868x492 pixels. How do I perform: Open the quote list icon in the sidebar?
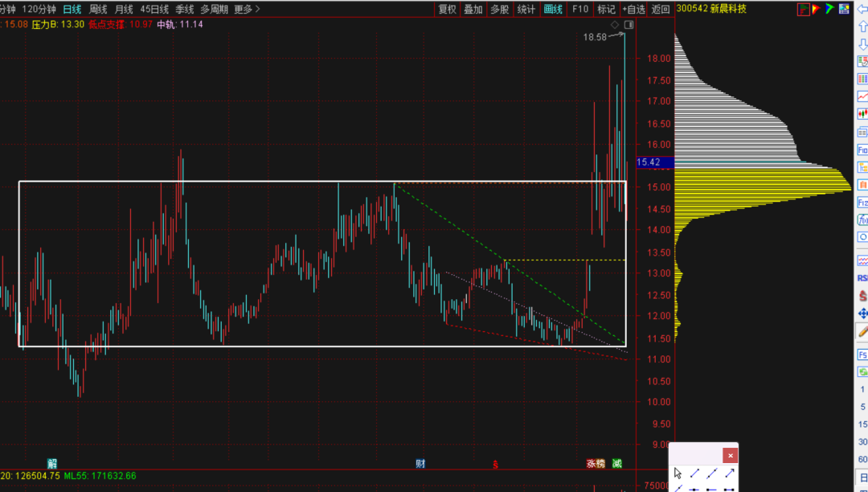point(862,61)
